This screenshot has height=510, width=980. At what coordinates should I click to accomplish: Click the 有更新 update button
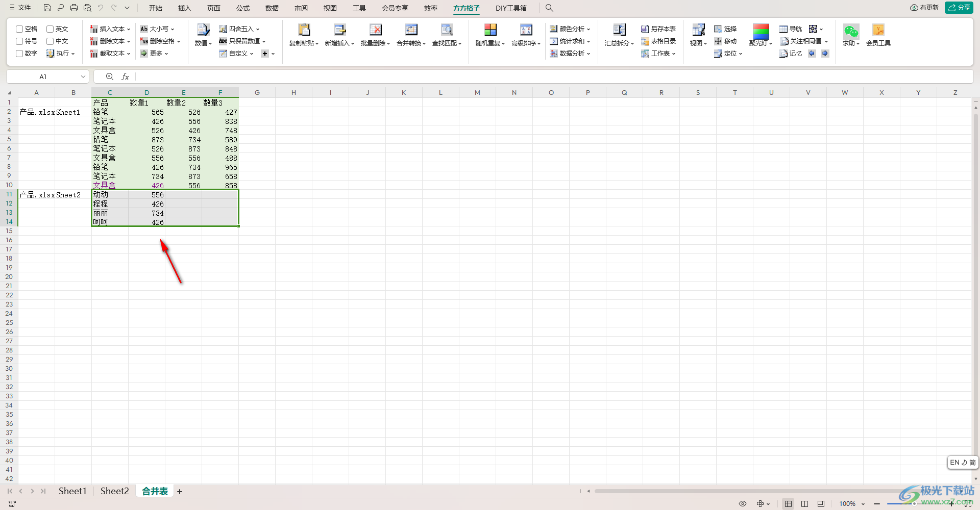924,8
